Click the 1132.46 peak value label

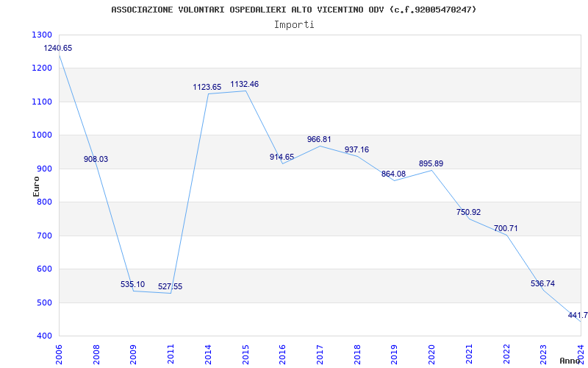245,84
